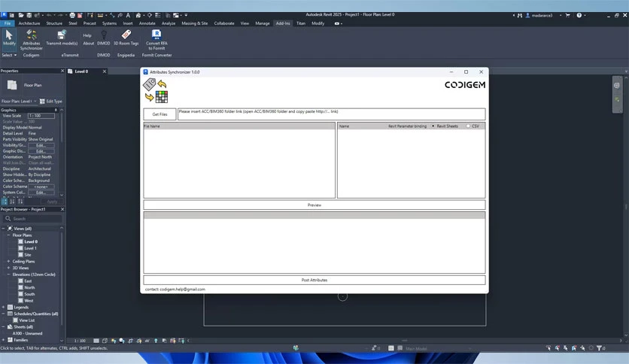Open the Architecture ribbon tab
This screenshot has width=629, height=364.
point(29,23)
